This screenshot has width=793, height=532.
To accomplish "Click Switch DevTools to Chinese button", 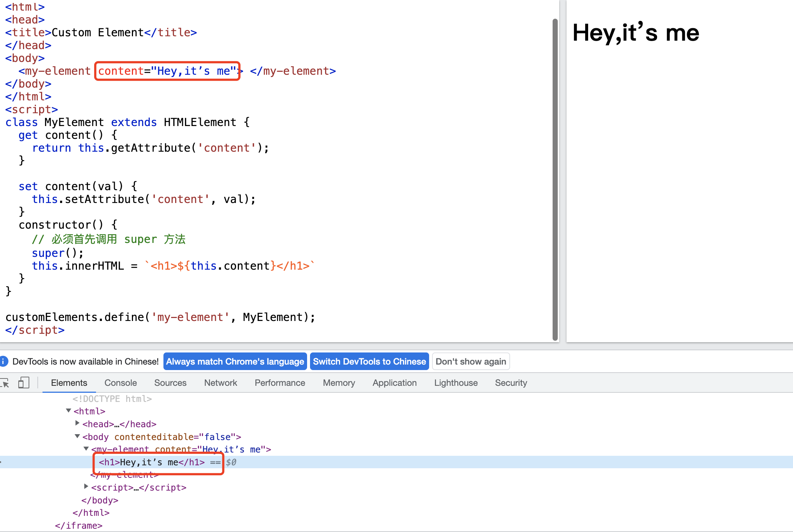I will tap(369, 362).
